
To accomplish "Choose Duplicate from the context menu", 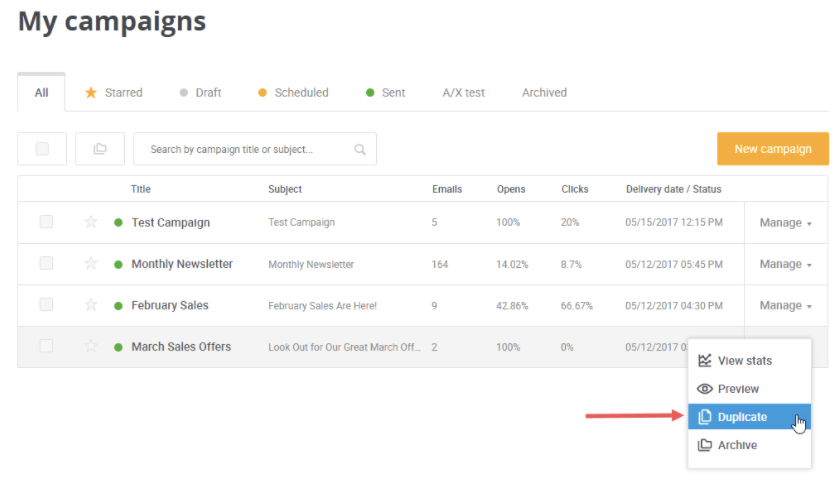I will point(749,417).
